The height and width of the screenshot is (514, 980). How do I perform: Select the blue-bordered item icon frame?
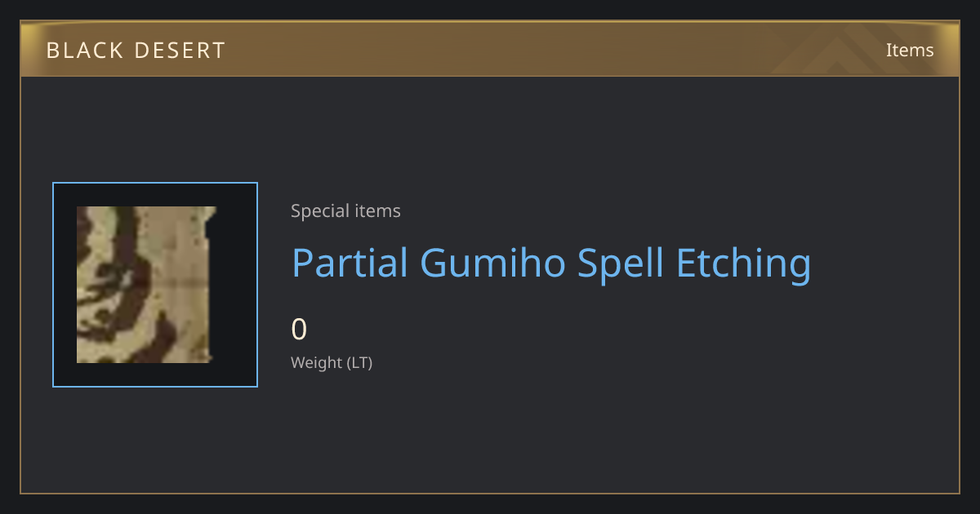click(155, 285)
